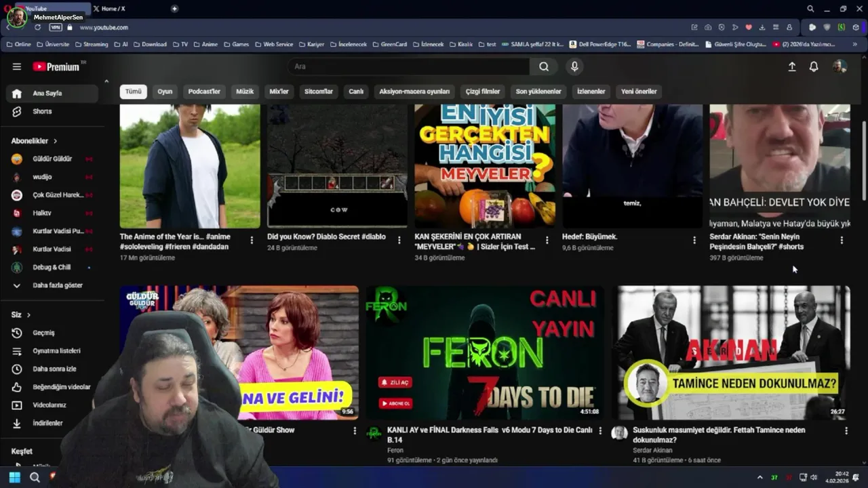
Task: Open the Anime bookmarks folder
Action: pos(205,44)
